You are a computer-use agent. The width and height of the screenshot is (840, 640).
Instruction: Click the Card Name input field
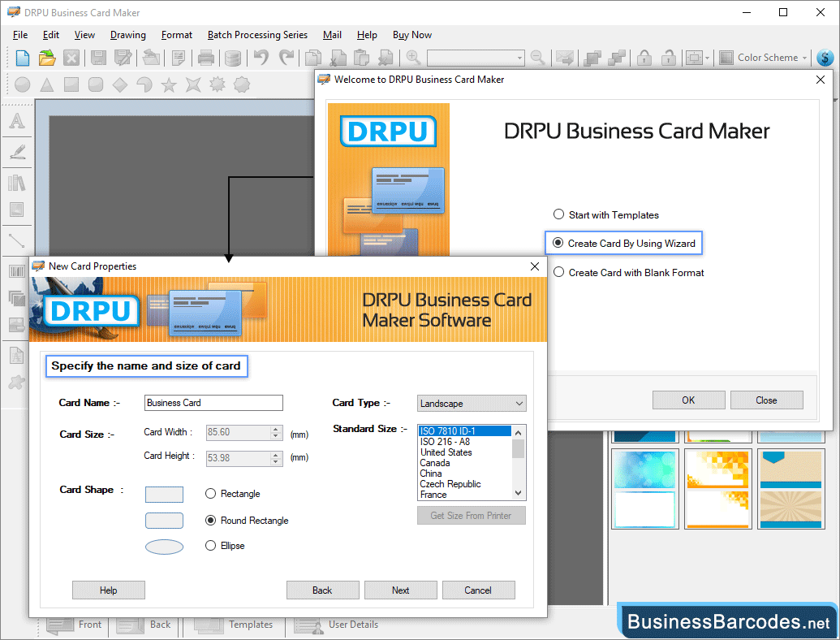[213, 403]
